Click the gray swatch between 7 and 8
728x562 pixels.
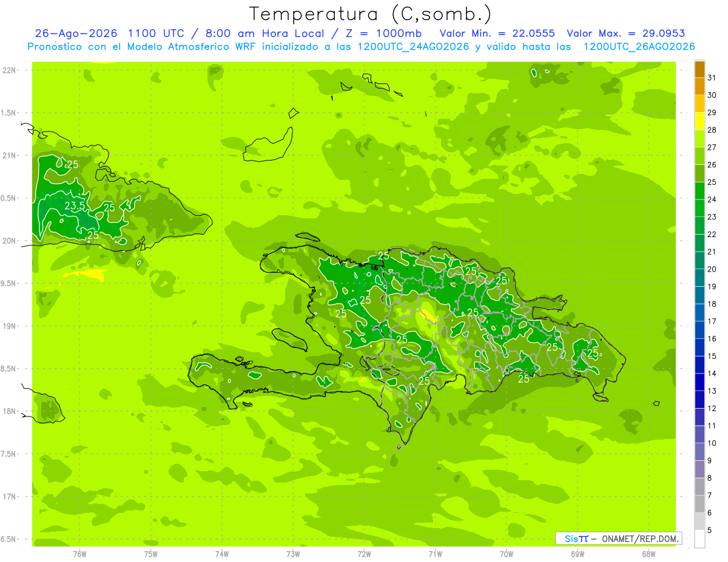tap(699, 486)
